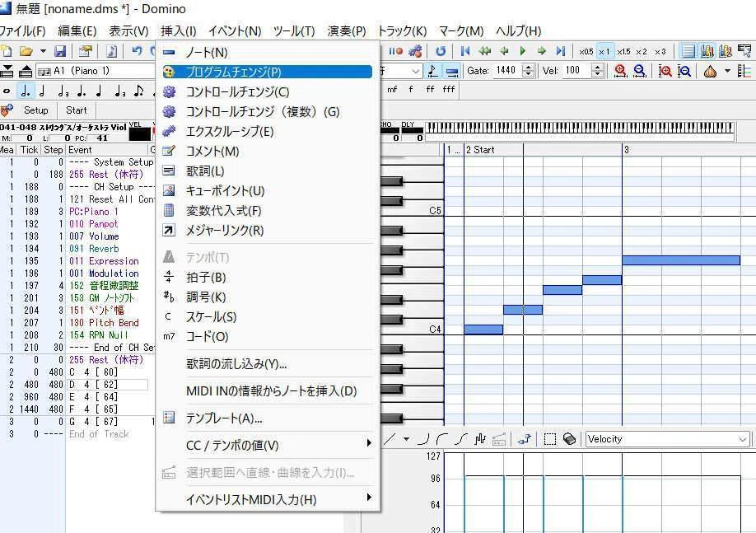This screenshot has height=533, width=756.
Task: Choose ノート(N) in the Insert menu
Action: click(266, 52)
